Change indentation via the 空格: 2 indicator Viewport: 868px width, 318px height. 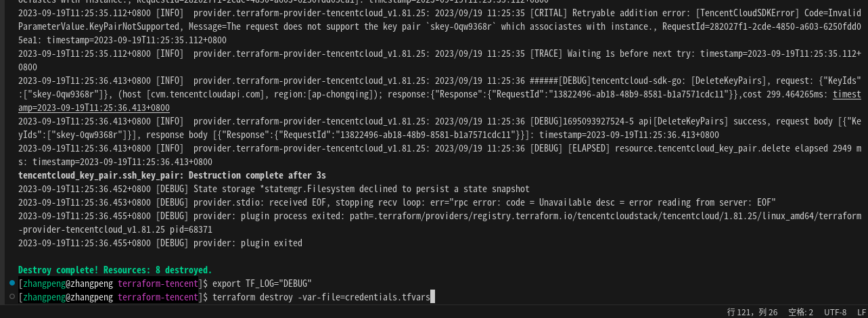[x=800, y=312]
